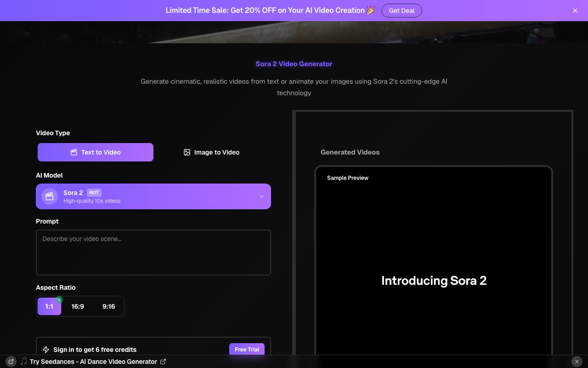Screen dimensions: 588x368
Task: Expand the Sora 2 AI Model dropdown
Action: pos(153,196)
